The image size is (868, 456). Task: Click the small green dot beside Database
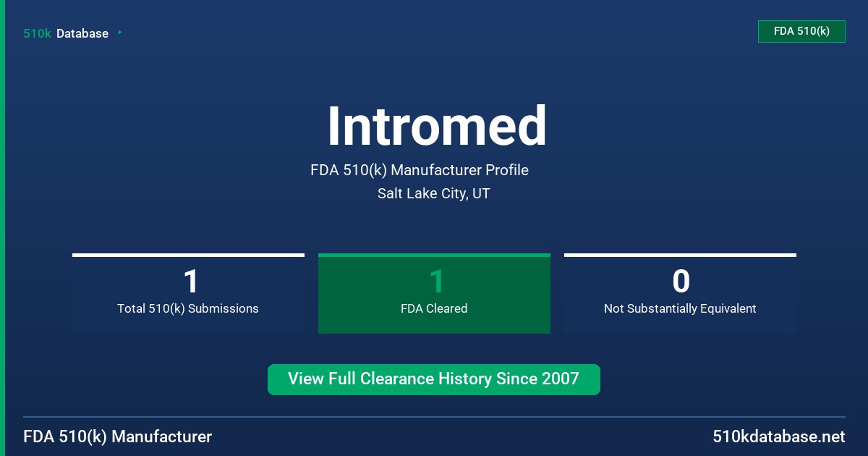coord(119,33)
